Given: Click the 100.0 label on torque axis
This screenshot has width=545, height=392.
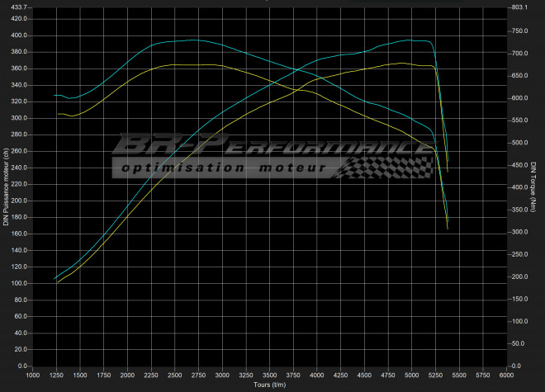Looking at the screenshot, I should click(519, 321).
